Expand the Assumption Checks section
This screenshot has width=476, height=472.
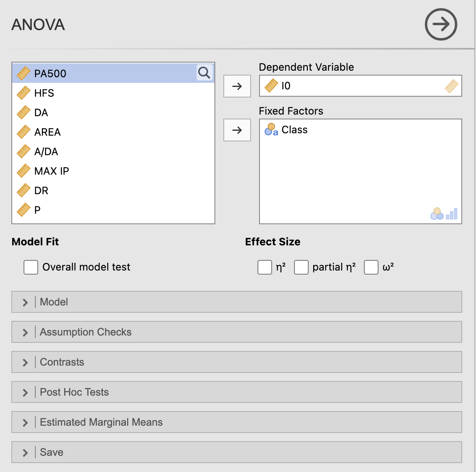click(x=237, y=332)
